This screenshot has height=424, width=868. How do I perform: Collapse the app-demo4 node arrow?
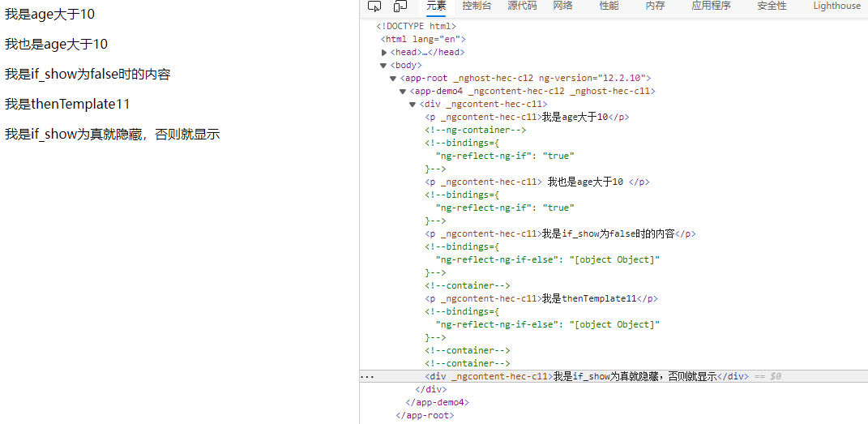403,92
